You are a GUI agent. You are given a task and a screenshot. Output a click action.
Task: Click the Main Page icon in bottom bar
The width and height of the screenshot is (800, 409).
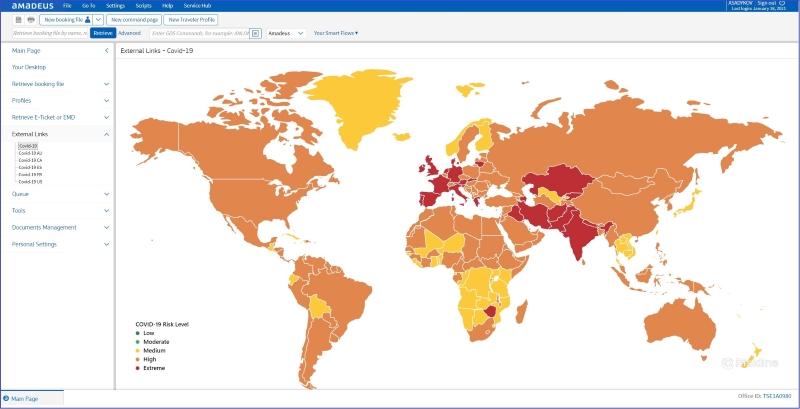pyautogui.click(x=6, y=399)
